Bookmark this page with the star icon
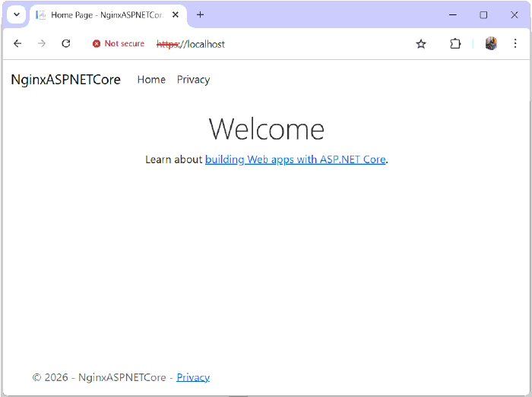 pos(421,44)
